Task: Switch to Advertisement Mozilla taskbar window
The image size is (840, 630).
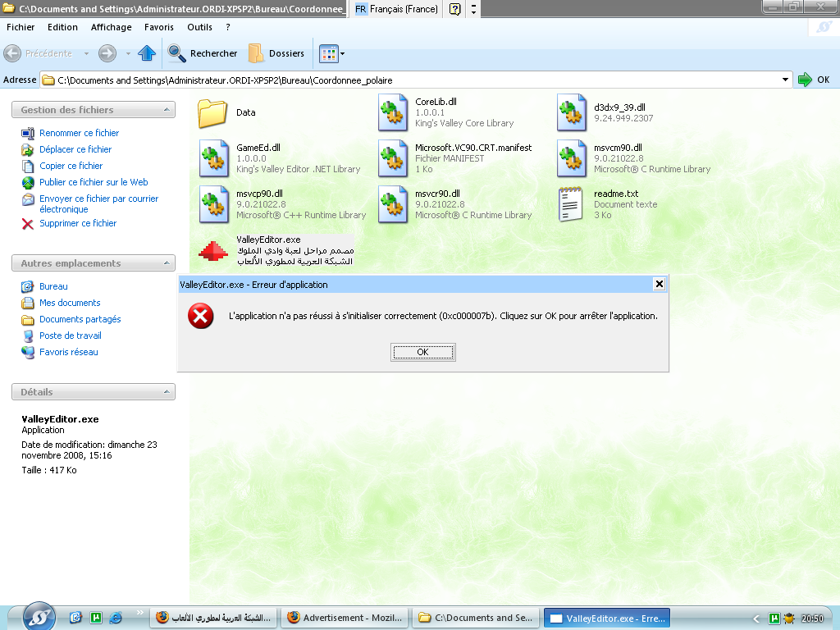Action: [345, 618]
